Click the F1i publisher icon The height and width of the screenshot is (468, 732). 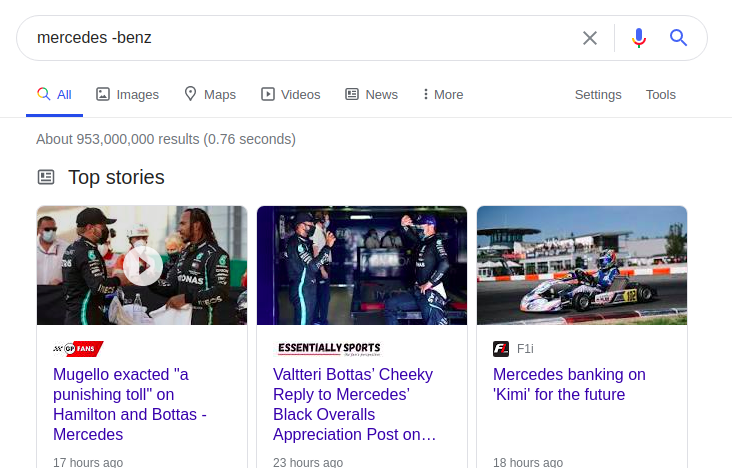[501, 349]
